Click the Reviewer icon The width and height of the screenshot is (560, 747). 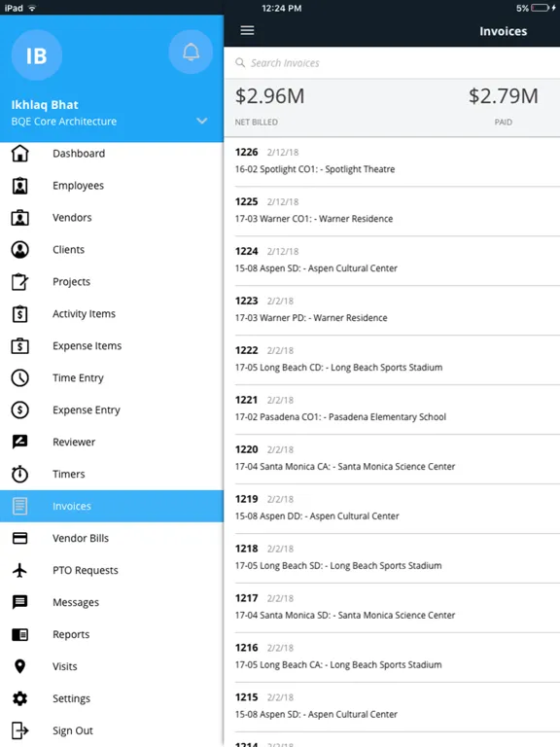pos(20,443)
